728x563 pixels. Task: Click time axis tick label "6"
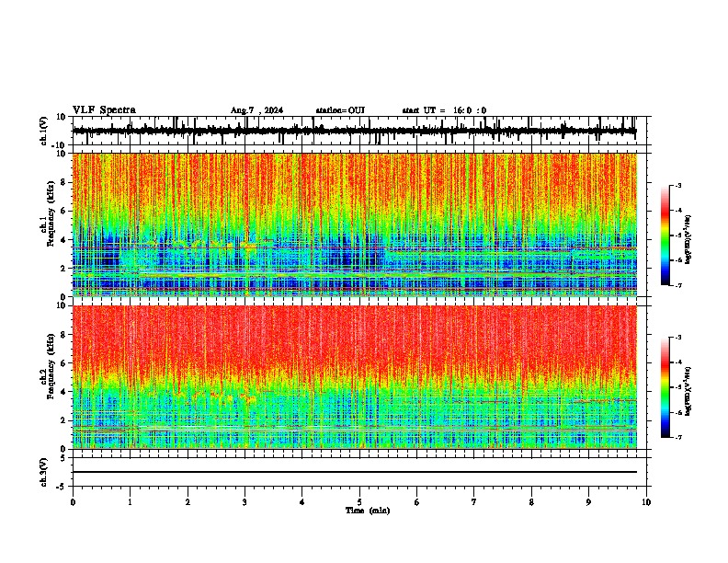417,502
